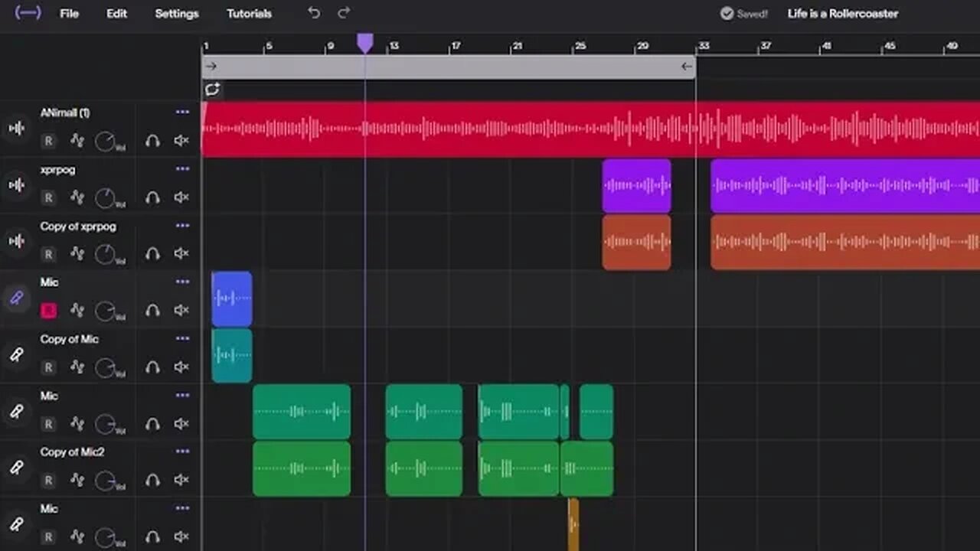Open the Tutorials menu
The image size is (980, 551).
pyautogui.click(x=249, y=14)
